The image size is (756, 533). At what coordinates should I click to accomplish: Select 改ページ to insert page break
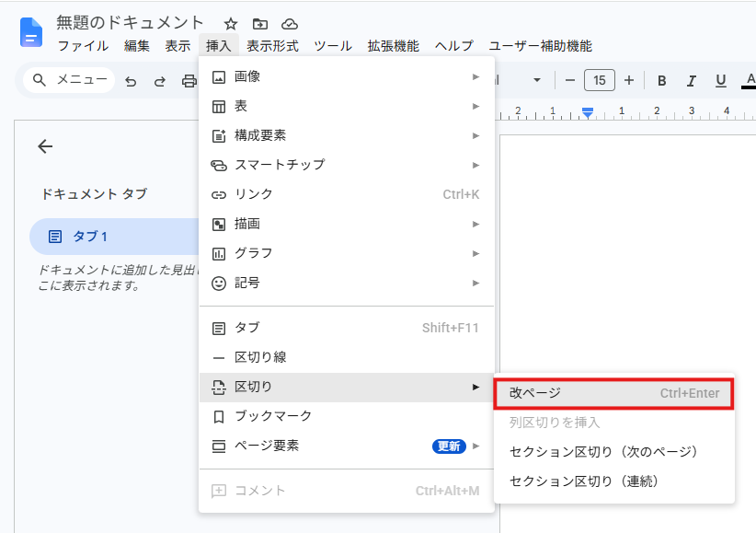coord(614,393)
